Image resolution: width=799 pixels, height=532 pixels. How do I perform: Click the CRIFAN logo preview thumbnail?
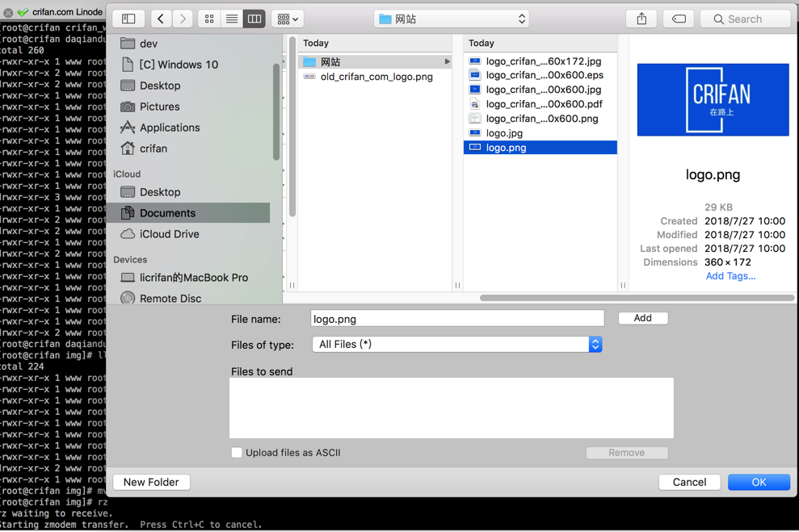[713, 100]
